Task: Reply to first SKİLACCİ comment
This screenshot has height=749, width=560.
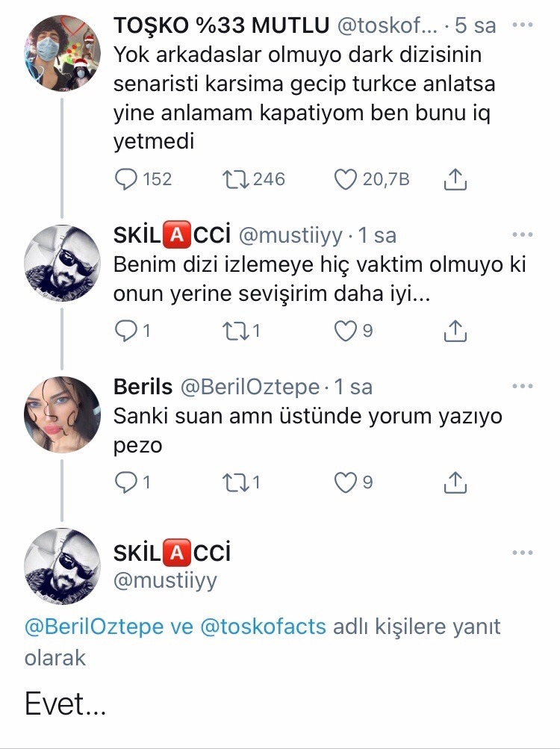Action: pyautogui.click(x=127, y=331)
